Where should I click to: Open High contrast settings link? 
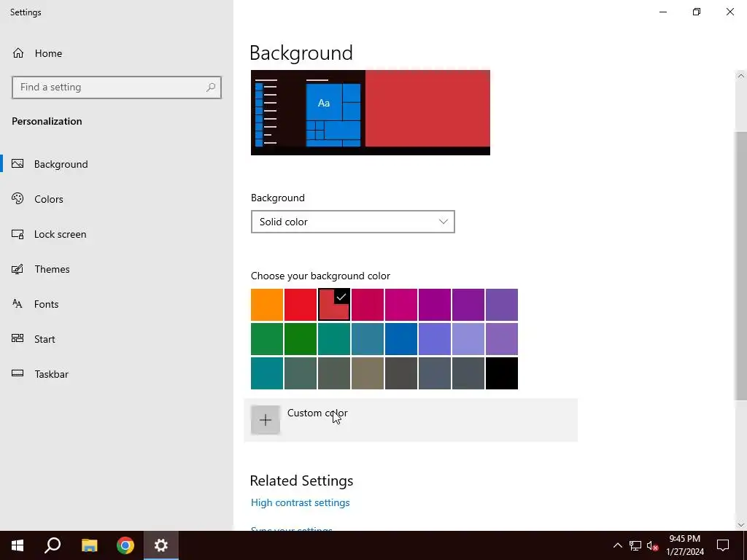point(300,502)
